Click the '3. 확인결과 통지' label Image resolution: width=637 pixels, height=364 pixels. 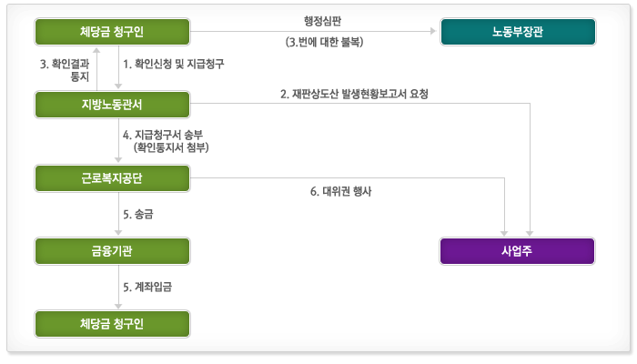click(x=63, y=71)
